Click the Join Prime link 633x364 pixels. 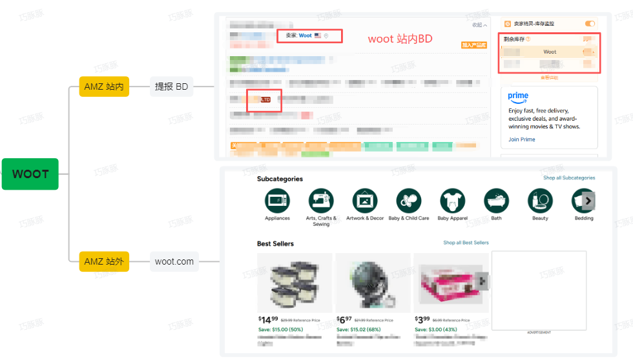521,139
